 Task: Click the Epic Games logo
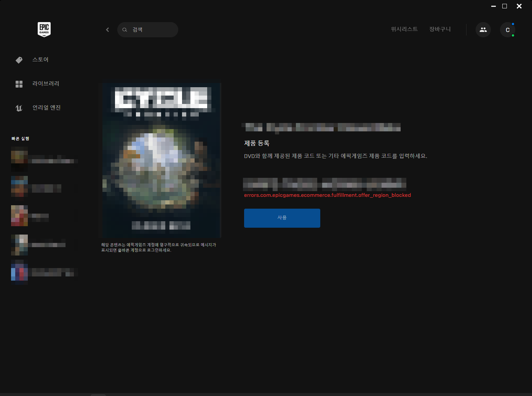[44, 29]
